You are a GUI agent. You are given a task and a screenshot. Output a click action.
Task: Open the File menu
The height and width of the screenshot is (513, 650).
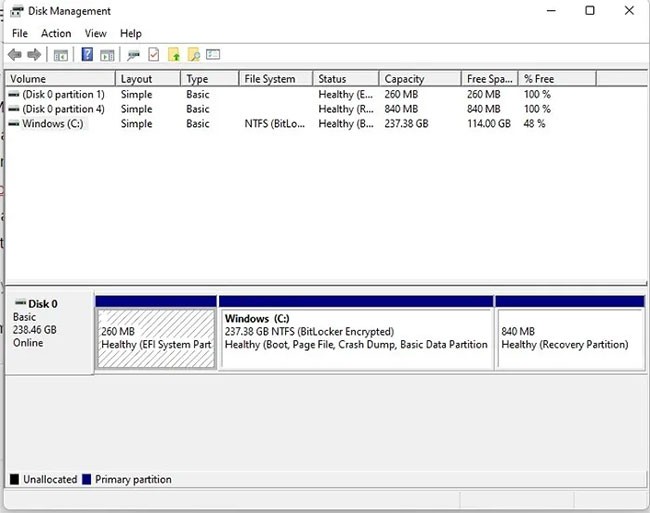(20, 33)
